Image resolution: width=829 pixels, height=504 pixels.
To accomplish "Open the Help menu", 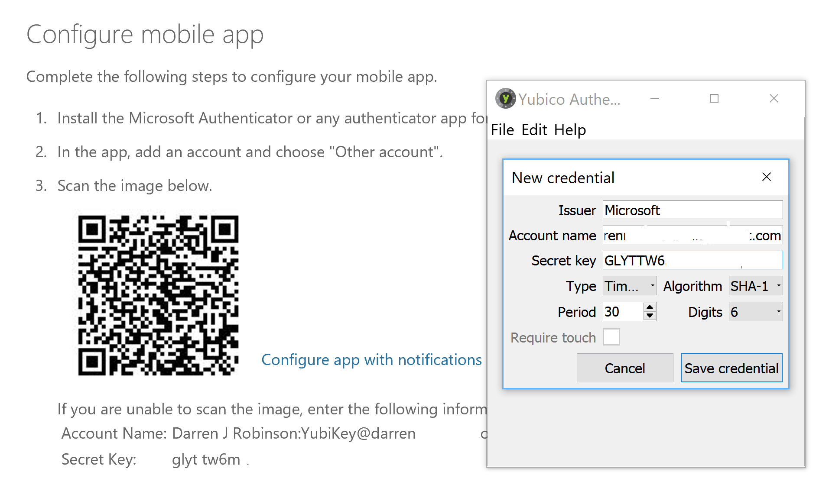I will (x=570, y=130).
